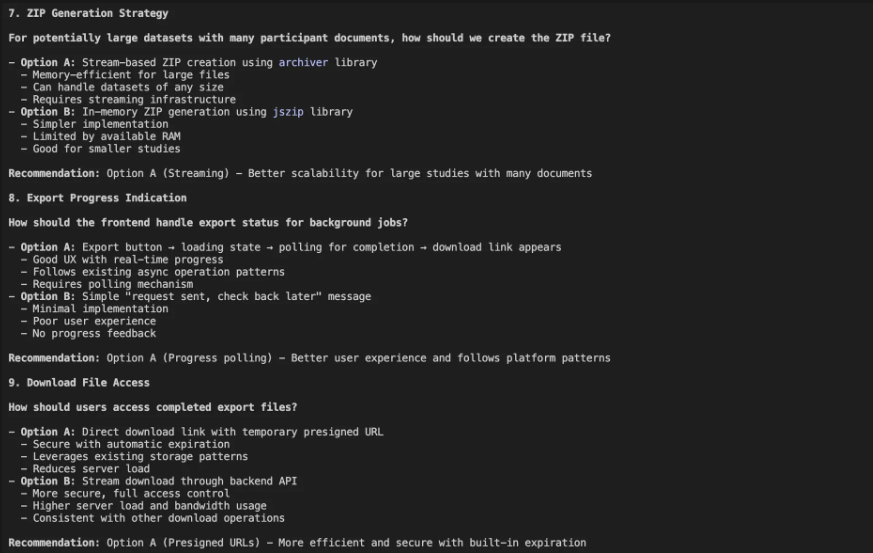Click the Option A (Streaming) recommendation line
Screen dimensions: 873x553
click(300, 173)
